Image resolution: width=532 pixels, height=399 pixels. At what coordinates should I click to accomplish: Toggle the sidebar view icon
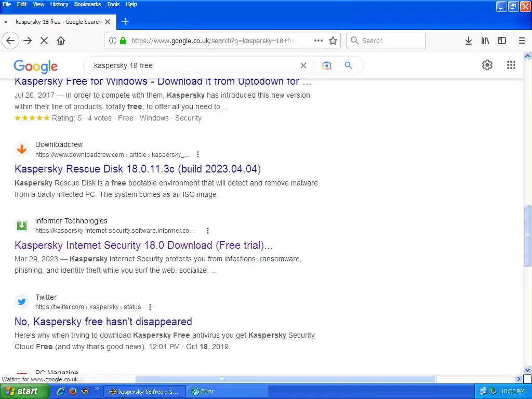502,41
